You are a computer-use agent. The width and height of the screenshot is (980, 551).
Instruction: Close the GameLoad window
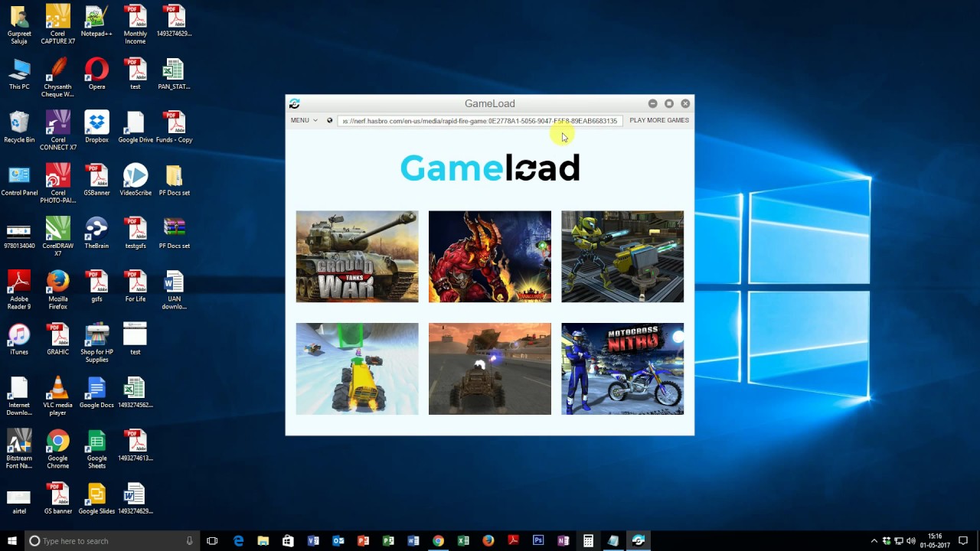pyautogui.click(x=685, y=103)
